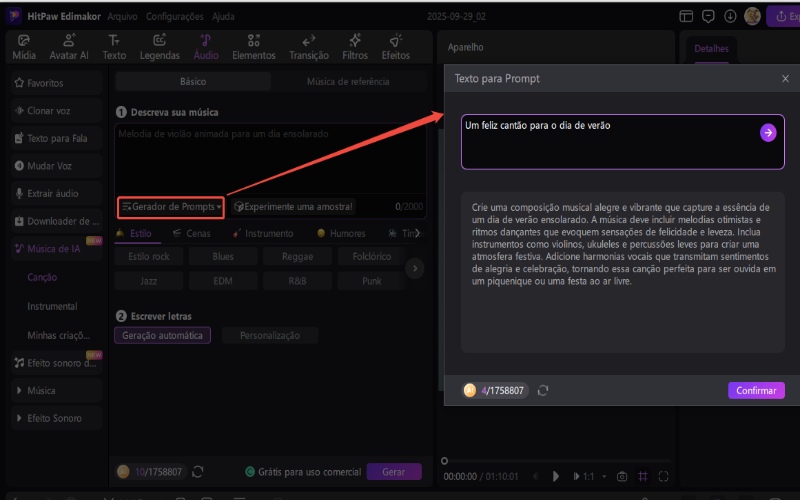Switch to Música de referência tab
This screenshot has height=500, width=800.
coord(348,81)
